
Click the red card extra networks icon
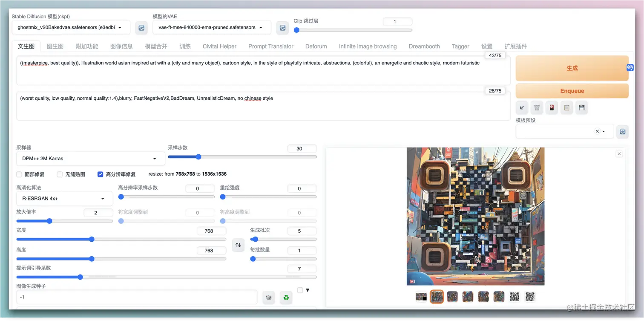[552, 108]
